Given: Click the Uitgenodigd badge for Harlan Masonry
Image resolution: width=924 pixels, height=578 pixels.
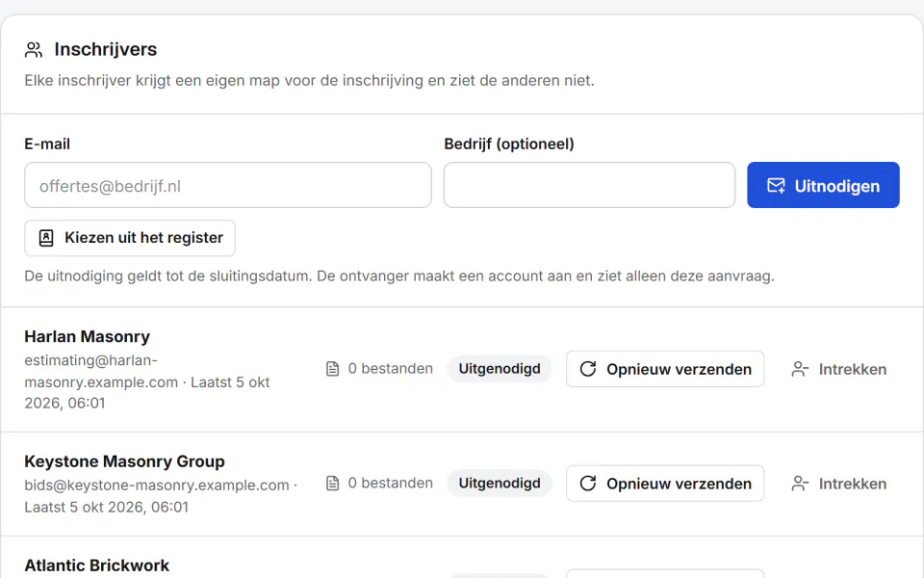Looking at the screenshot, I should 500,369.
